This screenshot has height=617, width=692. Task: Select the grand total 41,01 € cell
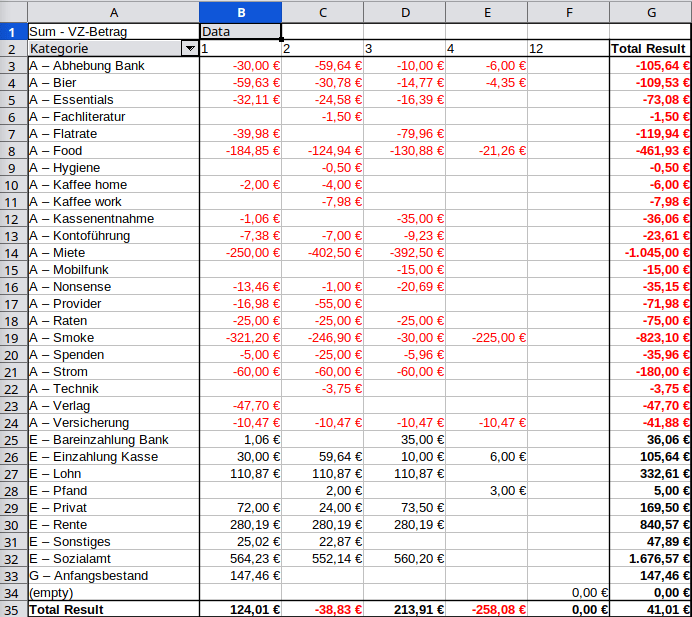pyautogui.click(x=650, y=609)
